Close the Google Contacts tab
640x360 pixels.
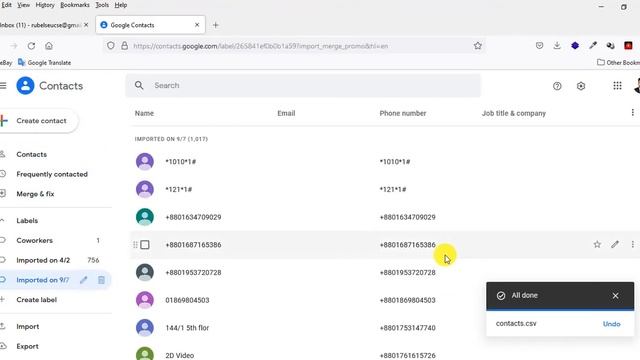pyautogui.click(x=197, y=25)
